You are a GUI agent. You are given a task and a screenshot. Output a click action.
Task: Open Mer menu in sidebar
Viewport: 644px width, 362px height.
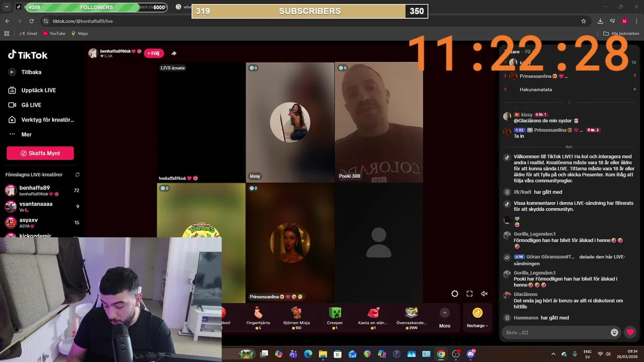click(x=20, y=134)
